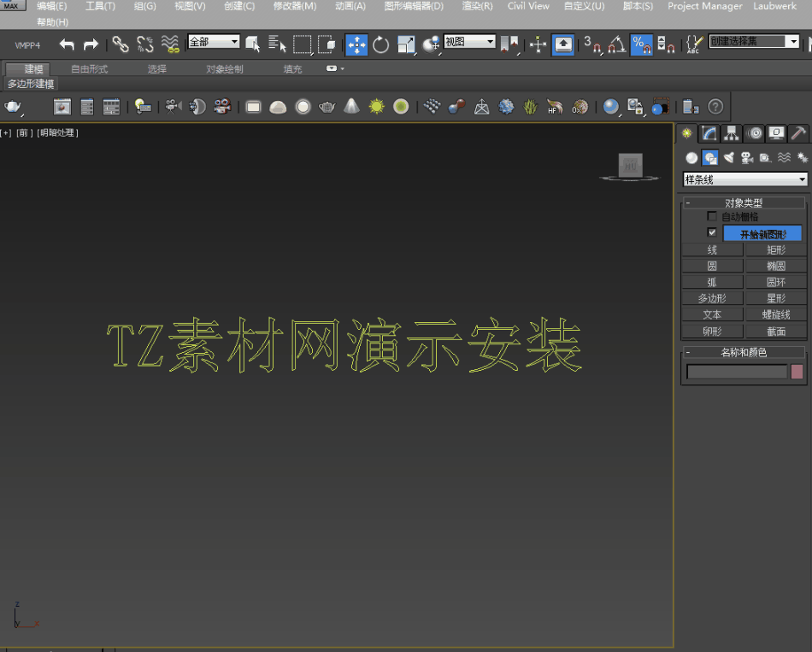This screenshot has height=652, width=812.
Task: Open the Modify panel tab
Action: (709, 133)
